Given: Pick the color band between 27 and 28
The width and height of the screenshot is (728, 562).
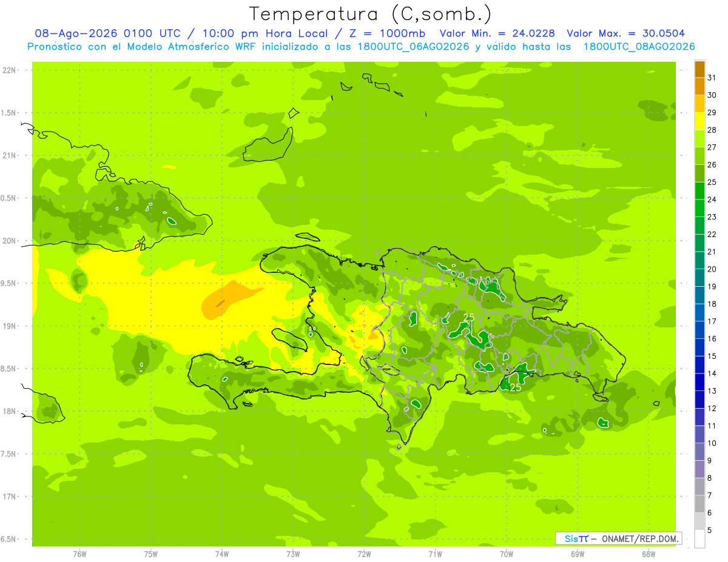Looking at the screenshot, I should tap(699, 139).
